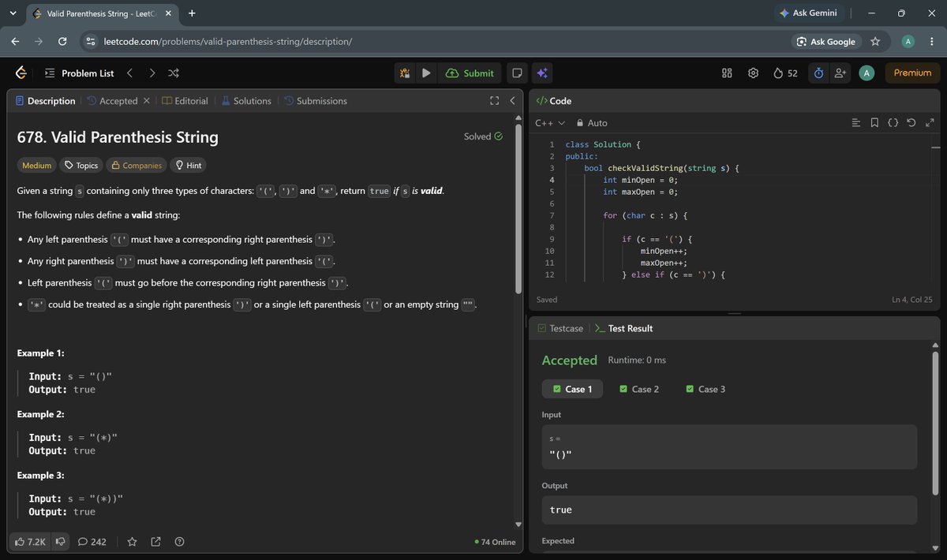
Task: Show the Companies tag
Action: (x=137, y=165)
